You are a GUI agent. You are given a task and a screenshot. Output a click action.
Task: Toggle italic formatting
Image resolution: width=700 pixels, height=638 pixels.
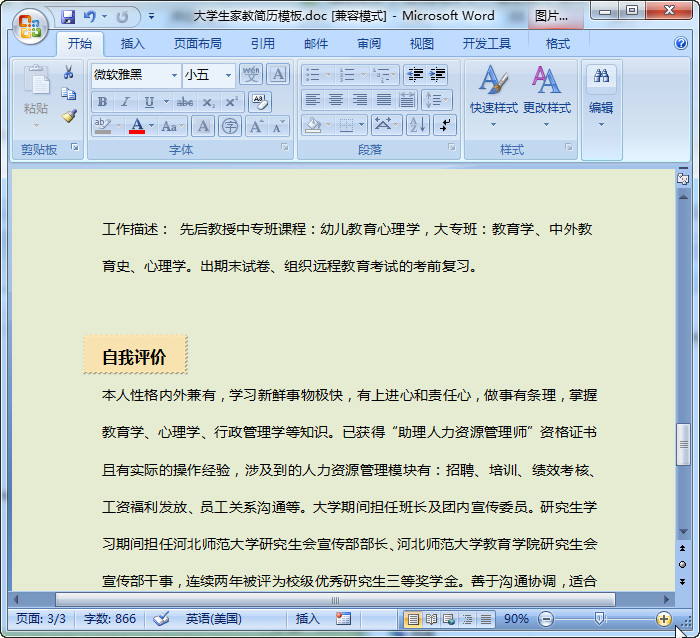[126, 102]
